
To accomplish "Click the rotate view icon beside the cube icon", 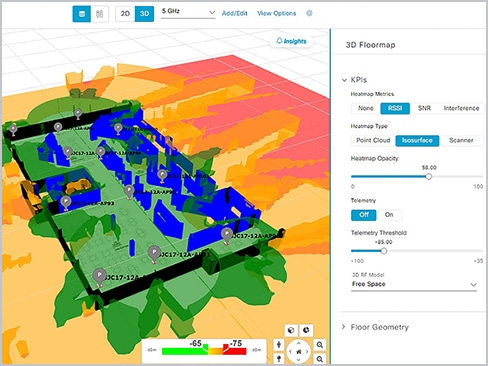I will point(306,330).
